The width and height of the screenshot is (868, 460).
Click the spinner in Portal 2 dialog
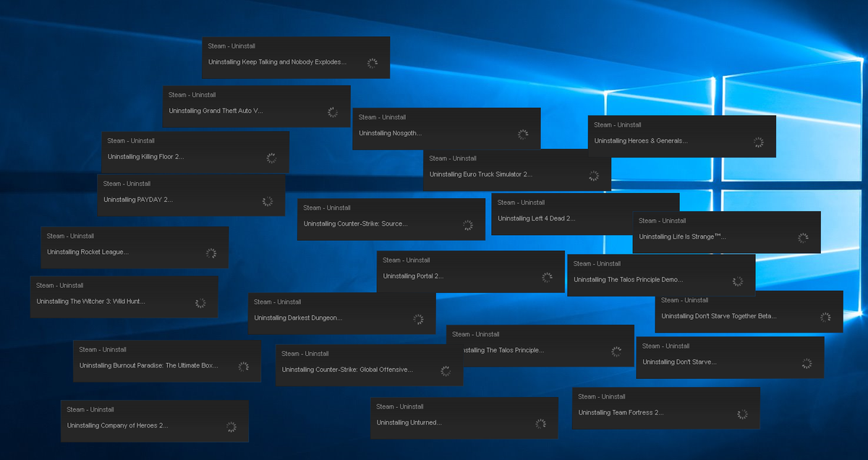pos(547,278)
